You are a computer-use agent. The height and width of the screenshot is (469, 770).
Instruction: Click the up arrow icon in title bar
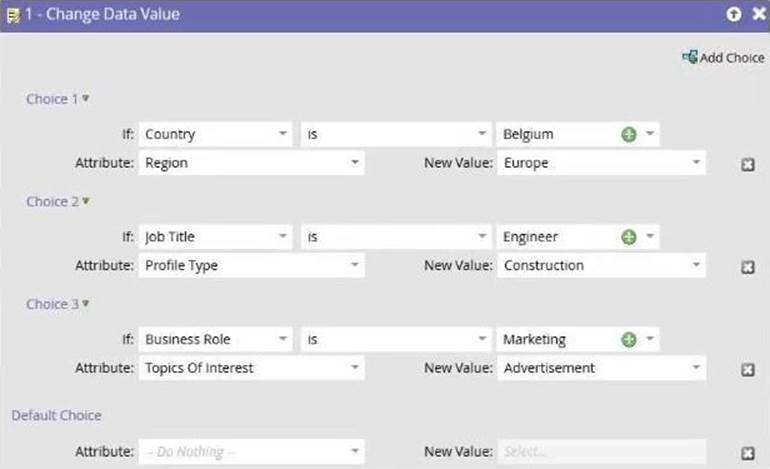click(x=733, y=14)
